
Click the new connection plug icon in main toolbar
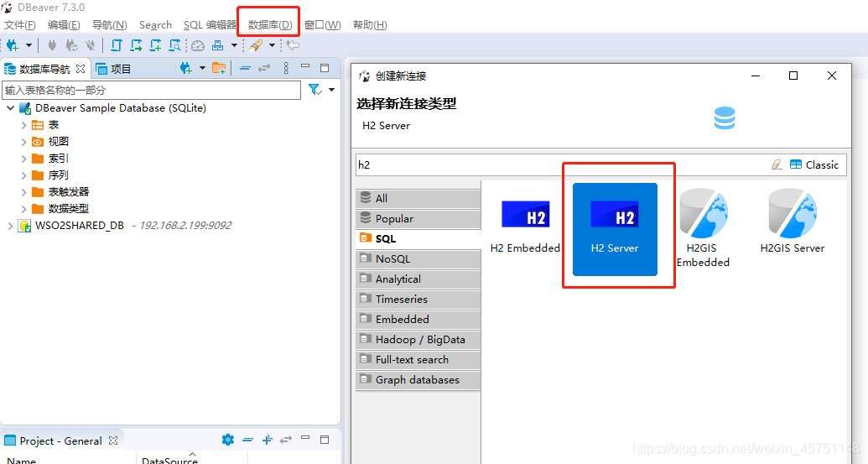13,45
